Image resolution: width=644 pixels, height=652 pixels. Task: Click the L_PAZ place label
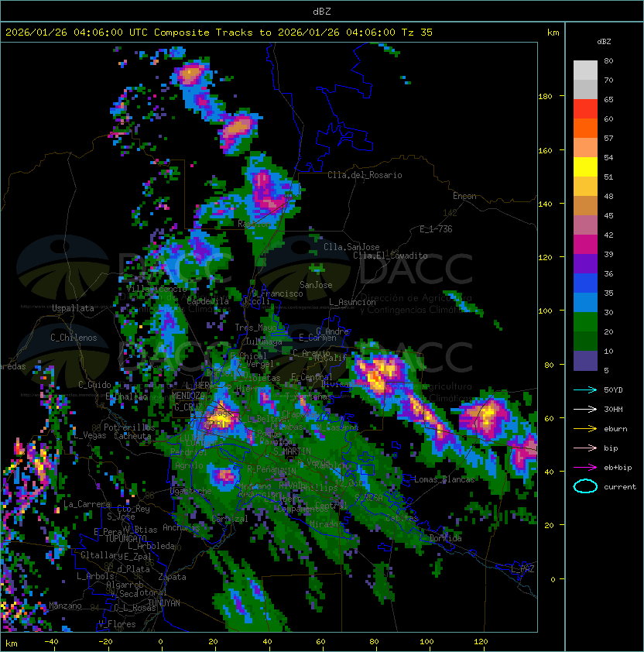tap(522, 569)
